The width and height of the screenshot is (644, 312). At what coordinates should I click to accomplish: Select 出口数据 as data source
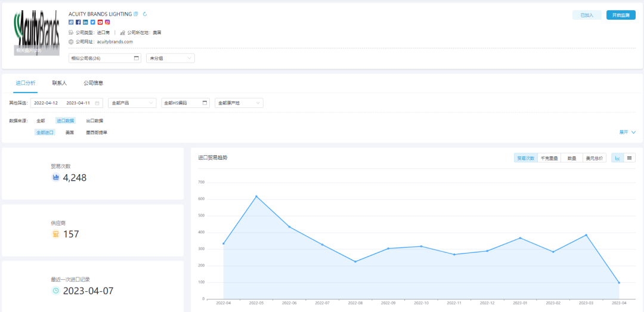[x=94, y=121]
